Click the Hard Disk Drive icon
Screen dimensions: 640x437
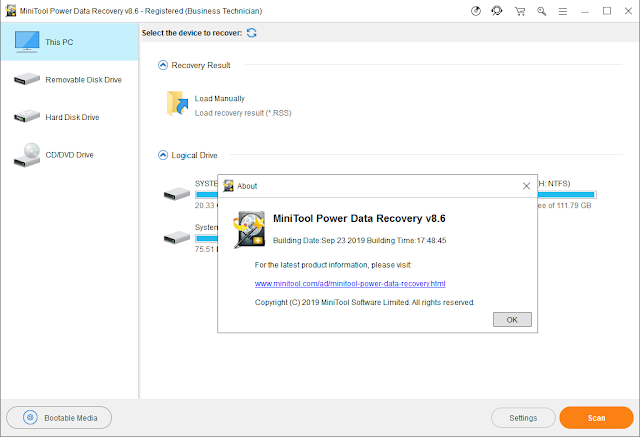[27, 116]
